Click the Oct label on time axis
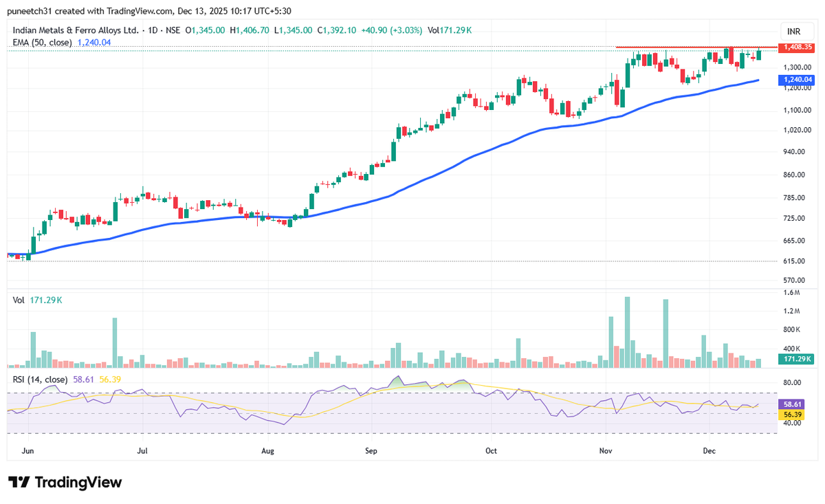 (x=491, y=451)
